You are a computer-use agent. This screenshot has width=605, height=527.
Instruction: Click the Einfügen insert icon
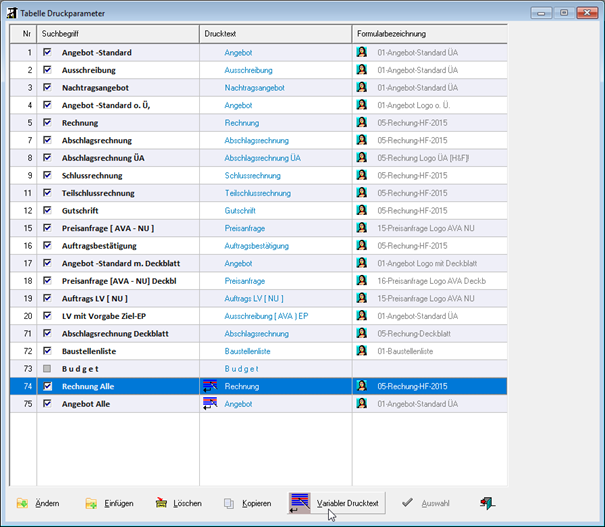pyautogui.click(x=92, y=503)
